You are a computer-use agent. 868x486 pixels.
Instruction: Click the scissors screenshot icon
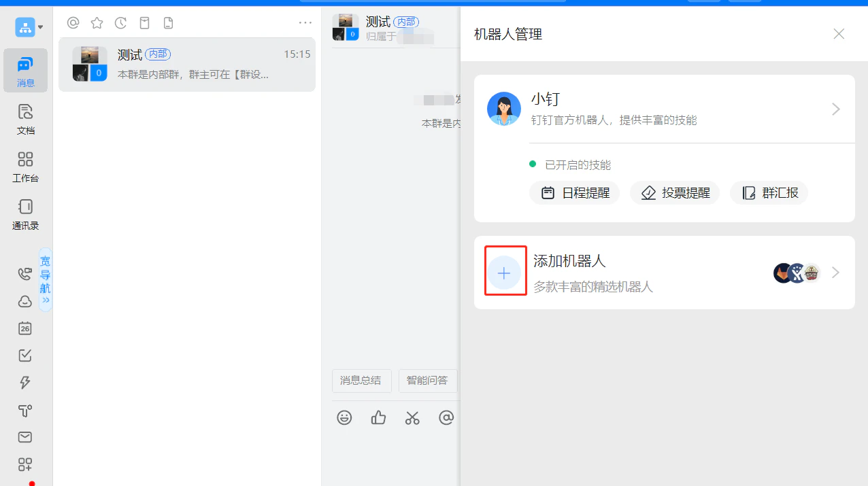(412, 418)
